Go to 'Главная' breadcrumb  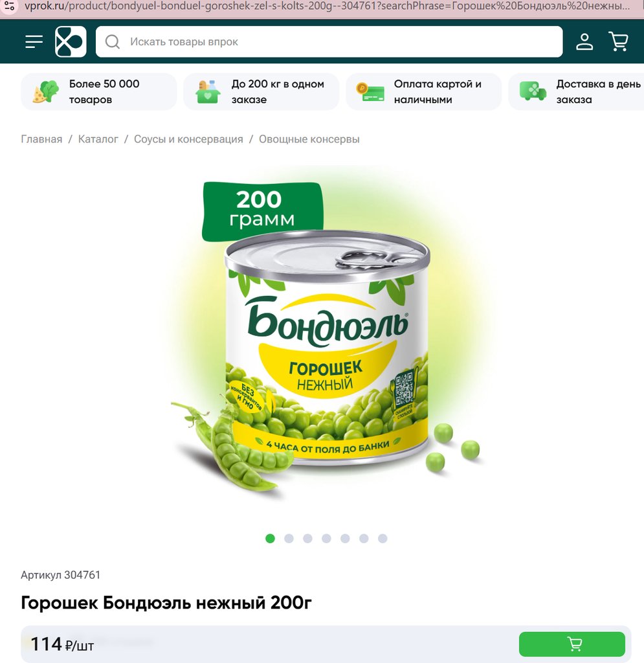pyautogui.click(x=41, y=139)
